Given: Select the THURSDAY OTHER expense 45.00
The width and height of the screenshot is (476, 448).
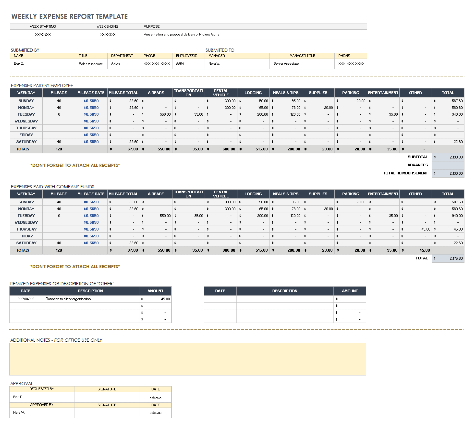Looking at the screenshot, I should (x=425, y=229).
